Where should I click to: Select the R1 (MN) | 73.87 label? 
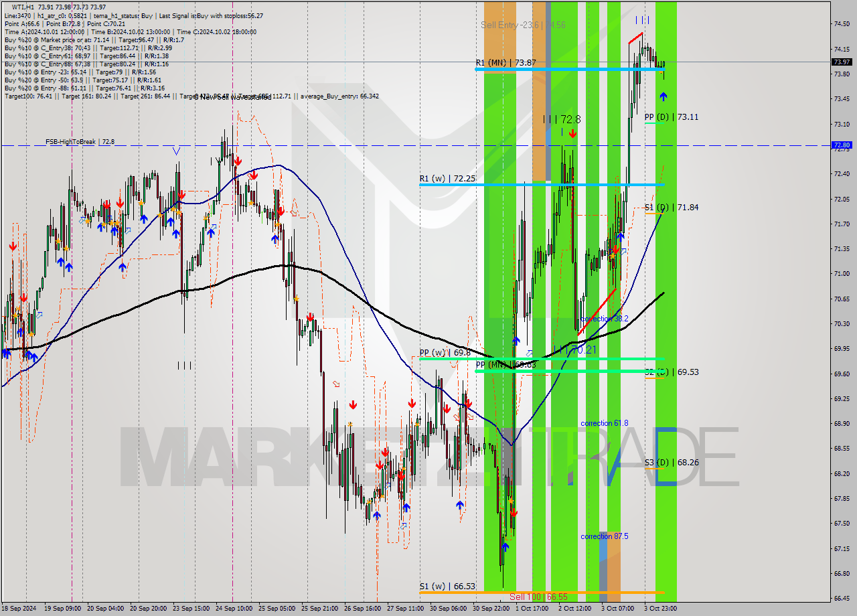[x=505, y=62]
